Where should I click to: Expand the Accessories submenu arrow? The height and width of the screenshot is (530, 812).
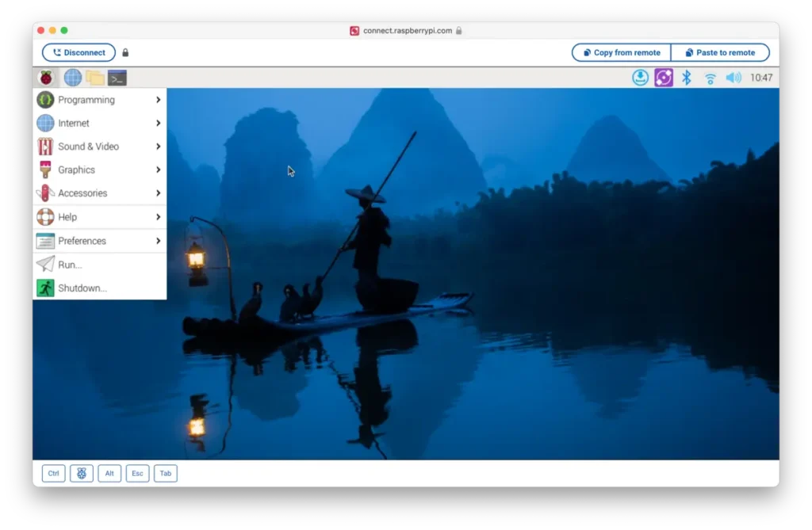158,193
